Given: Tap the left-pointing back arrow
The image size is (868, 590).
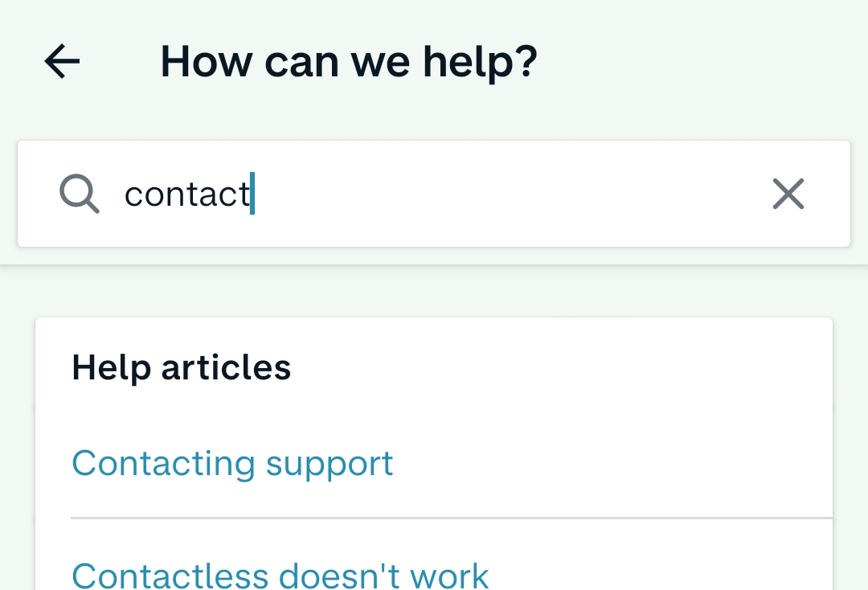Looking at the screenshot, I should [x=63, y=61].
